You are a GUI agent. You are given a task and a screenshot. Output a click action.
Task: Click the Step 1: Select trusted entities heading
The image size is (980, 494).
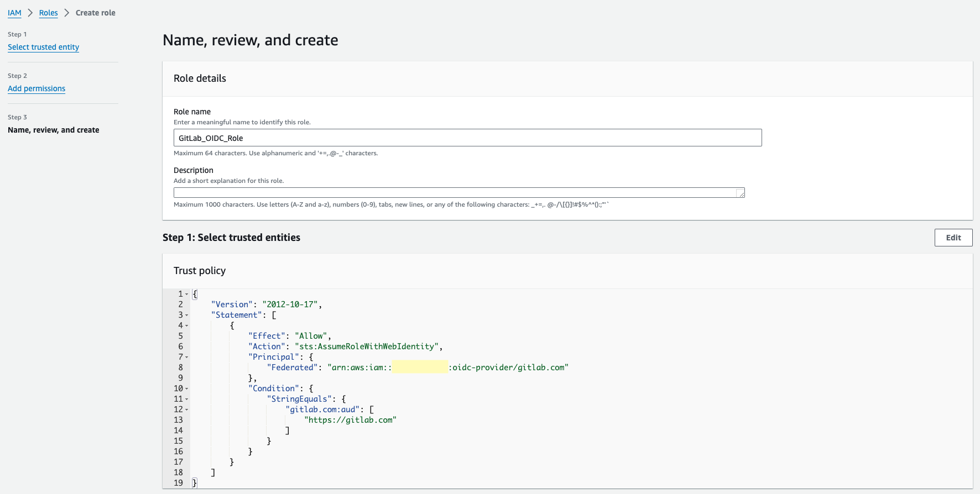point(231,238)
